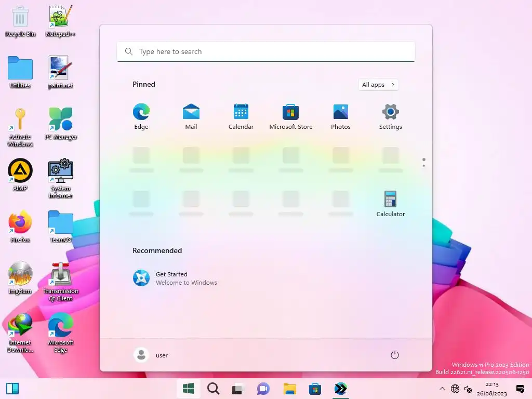Open the notification center icon
This screenshot has width=532, height=399.
pyautogui.click(x=520, y=389)
